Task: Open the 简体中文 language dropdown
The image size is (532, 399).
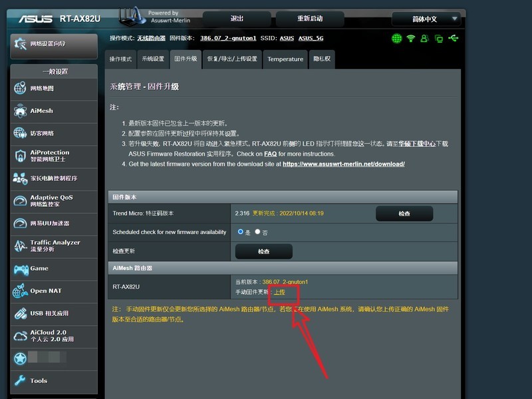Action: coord(426,19)
